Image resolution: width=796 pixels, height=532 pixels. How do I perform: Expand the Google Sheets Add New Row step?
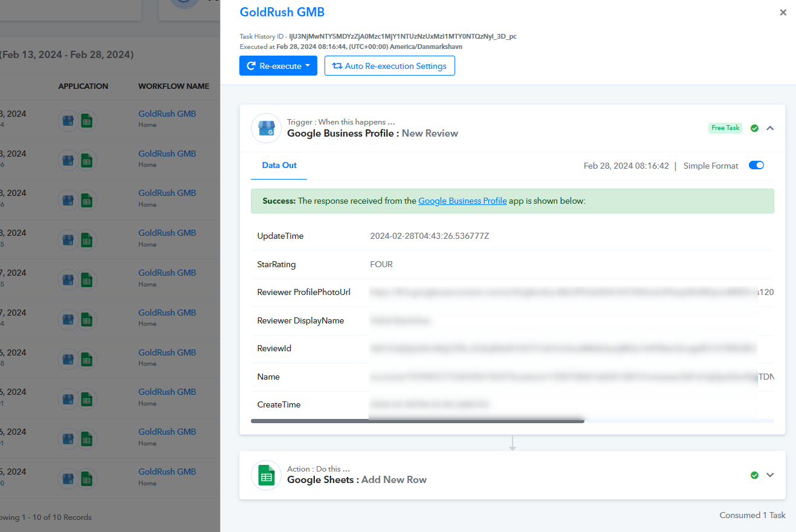pos(770,475)
